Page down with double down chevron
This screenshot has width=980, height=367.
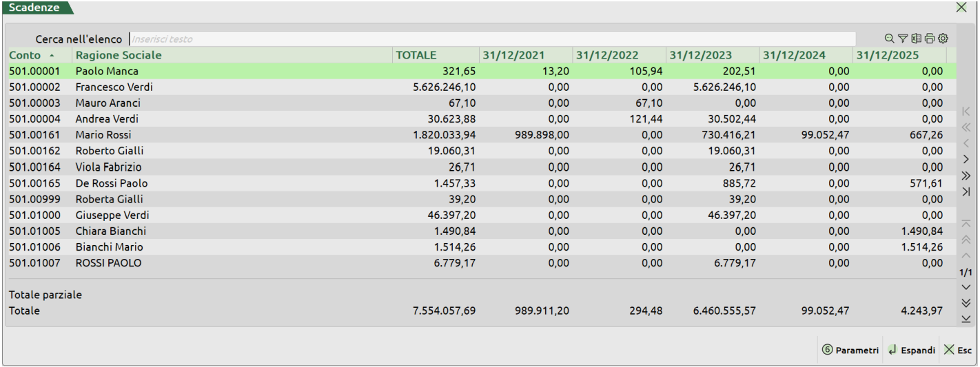966,303
